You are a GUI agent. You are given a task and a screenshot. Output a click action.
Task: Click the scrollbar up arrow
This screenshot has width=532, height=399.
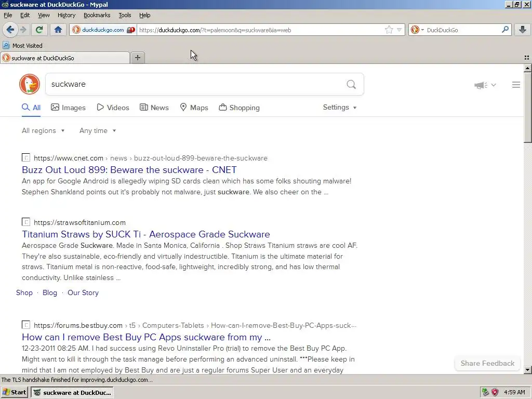(527, 68)
